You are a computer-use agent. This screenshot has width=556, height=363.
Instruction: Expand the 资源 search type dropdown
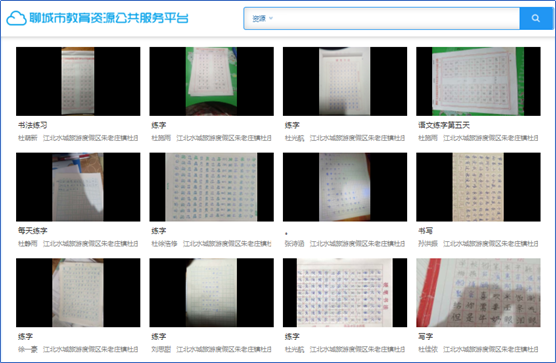262,18
